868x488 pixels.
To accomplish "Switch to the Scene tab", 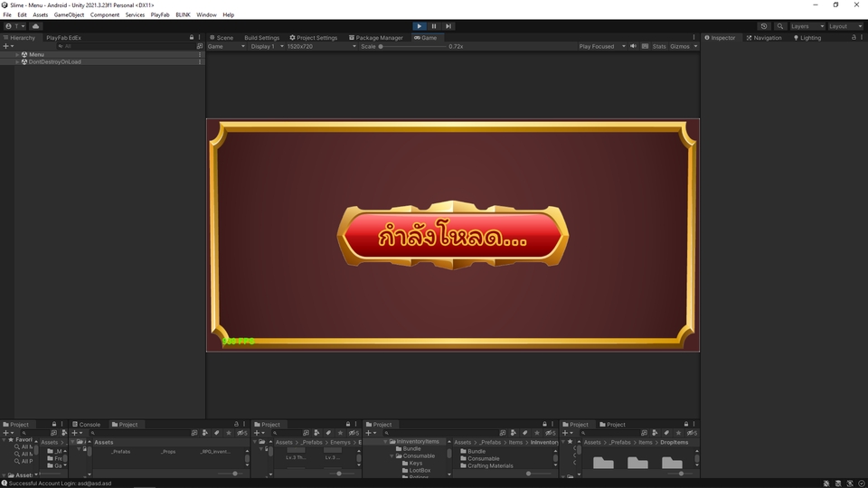I will 221,38.
